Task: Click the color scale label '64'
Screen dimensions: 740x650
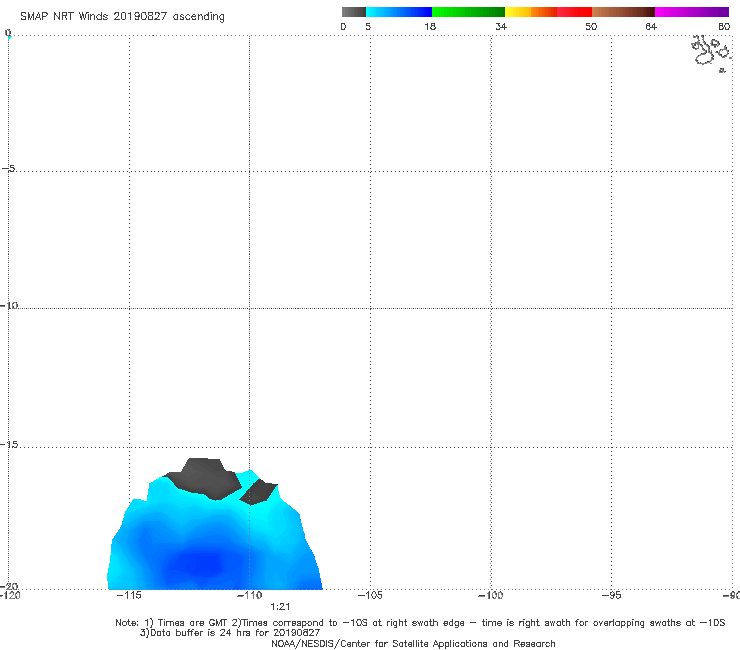Action: pos(651,27)
